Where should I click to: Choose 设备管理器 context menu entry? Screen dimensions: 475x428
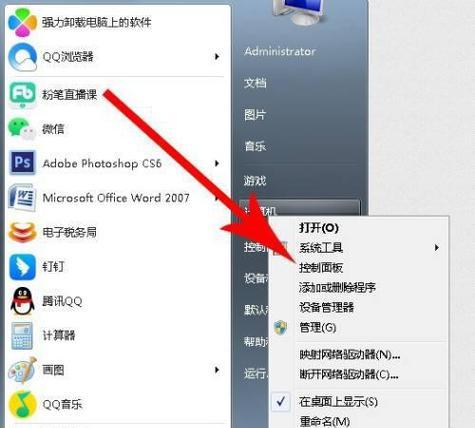(x=326, y=307)
